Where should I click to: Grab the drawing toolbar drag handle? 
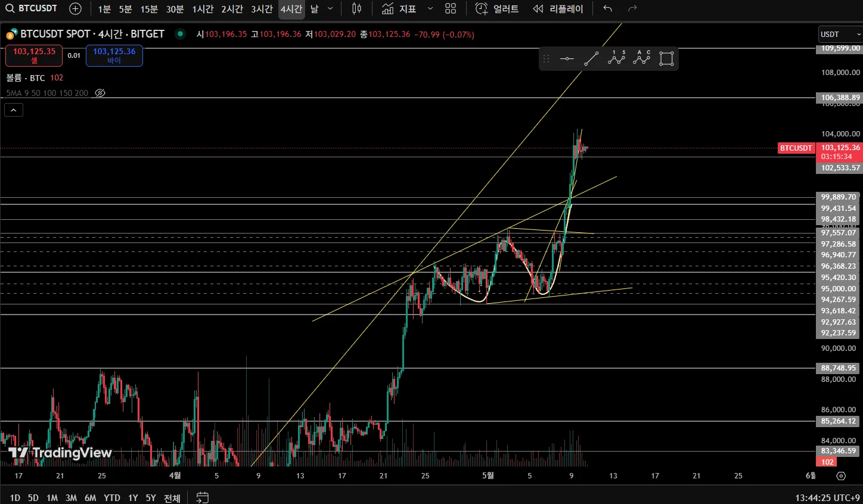546,58
